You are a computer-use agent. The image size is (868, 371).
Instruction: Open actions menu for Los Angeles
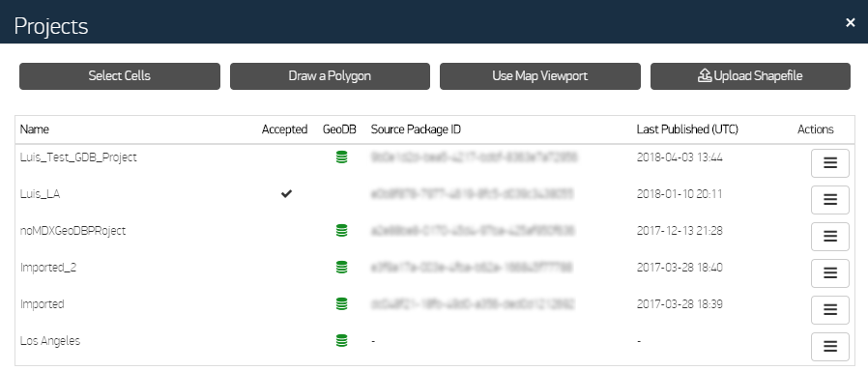829,346
